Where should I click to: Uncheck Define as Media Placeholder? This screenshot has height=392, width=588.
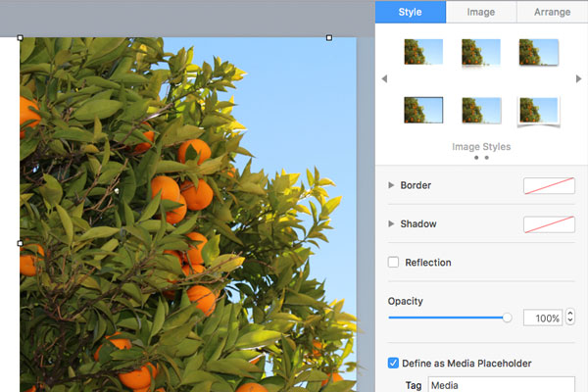click(x=393, y=363)
